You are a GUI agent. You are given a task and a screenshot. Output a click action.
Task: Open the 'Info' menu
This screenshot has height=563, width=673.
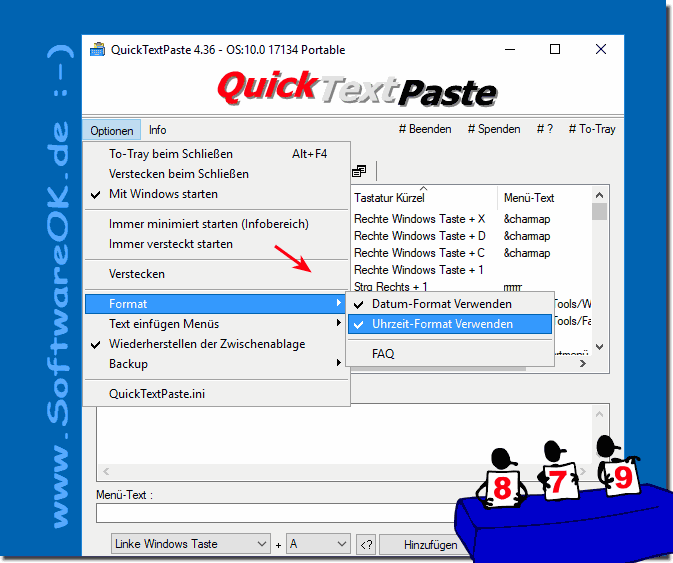coord(158,130)
